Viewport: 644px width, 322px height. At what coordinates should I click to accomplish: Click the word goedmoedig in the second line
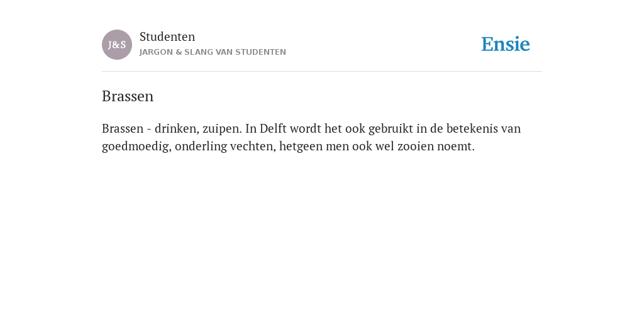(x=136, y=147)
